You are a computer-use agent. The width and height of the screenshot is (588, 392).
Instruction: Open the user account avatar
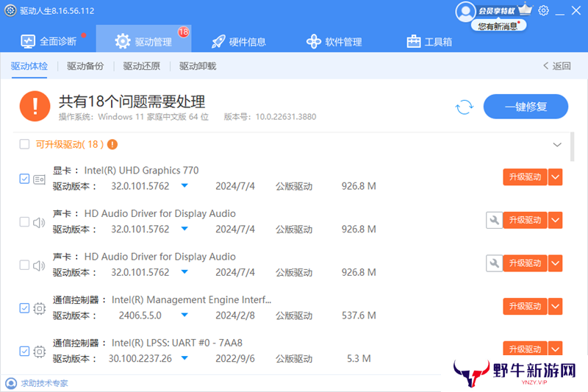[465, 11]
